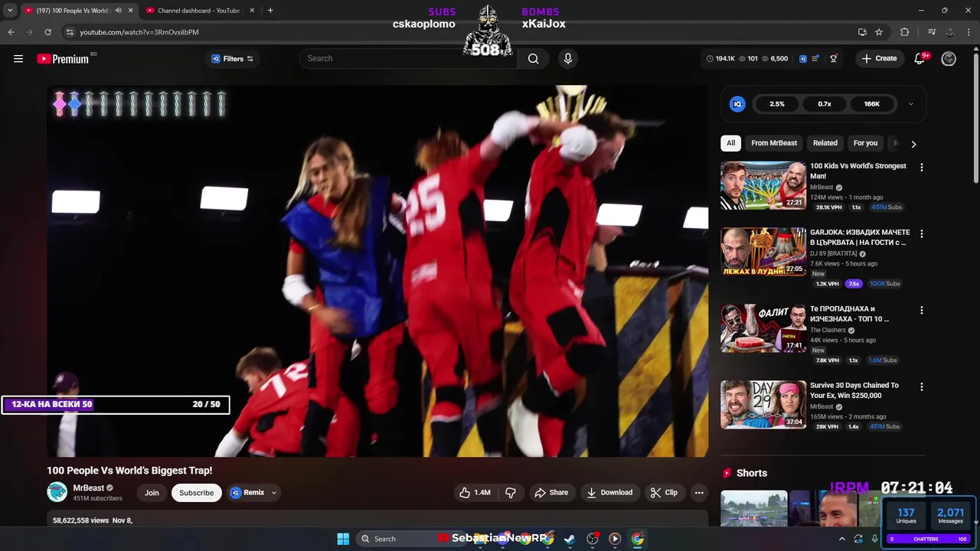Open the media control icon in Chrome toolbar
Image resolution: width=980 pixels, height=551 pixels.
click(931, 32)
